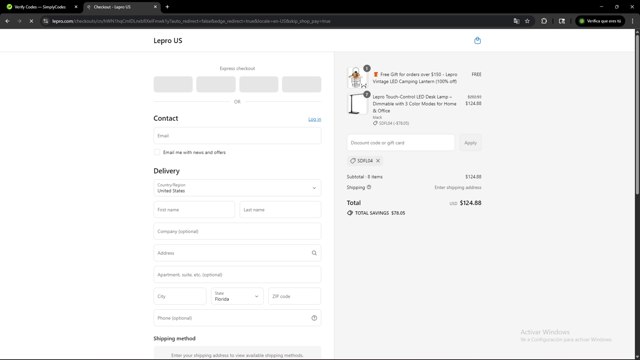Open the Camping Lantern product thumbnail
The image size is (640, 360).
[x=356, y=78]
